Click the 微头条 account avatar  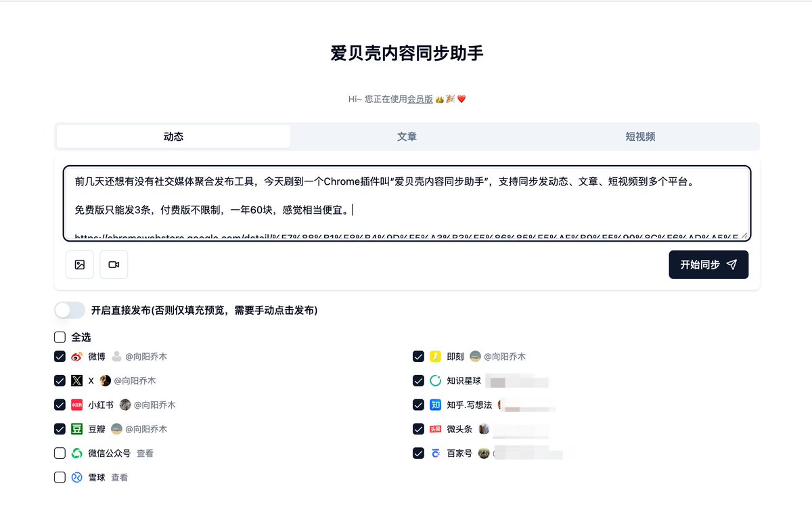[x=484, y=429]
